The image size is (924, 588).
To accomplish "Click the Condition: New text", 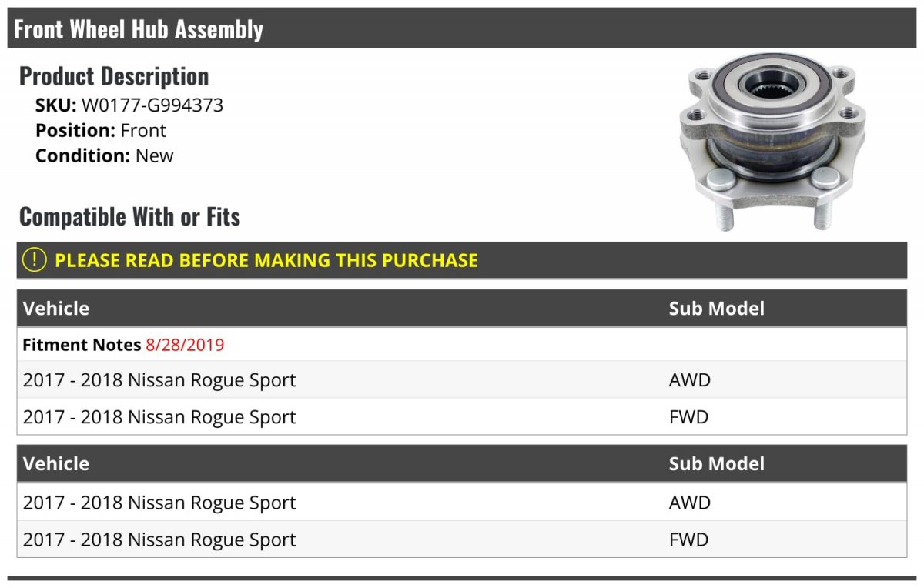I will tap(105, 155).
